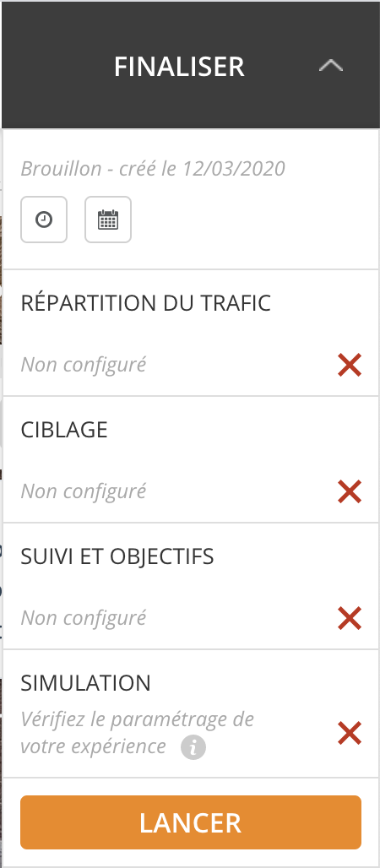Click Non configuré under Suivi et Objectifs

pyautogui.click(x=84, y=618)
